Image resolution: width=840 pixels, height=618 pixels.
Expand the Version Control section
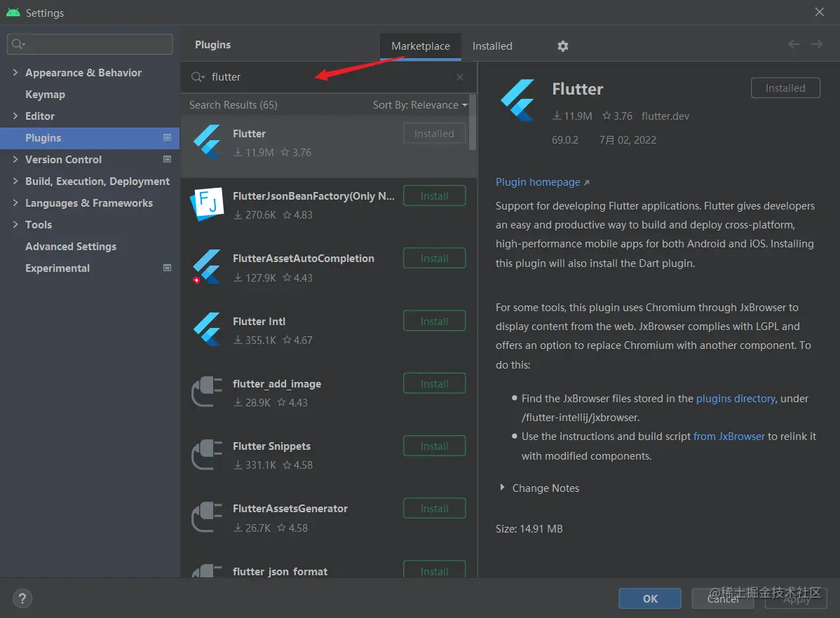[x=15, y=159]
